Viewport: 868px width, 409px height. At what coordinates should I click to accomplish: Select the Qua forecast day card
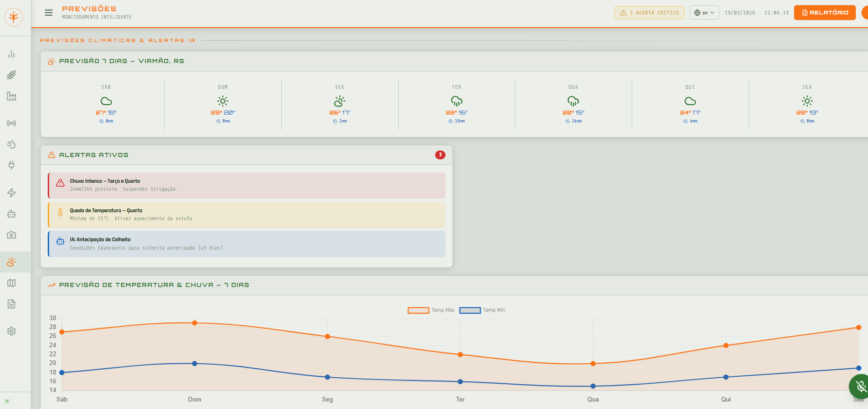coord(573,104)
